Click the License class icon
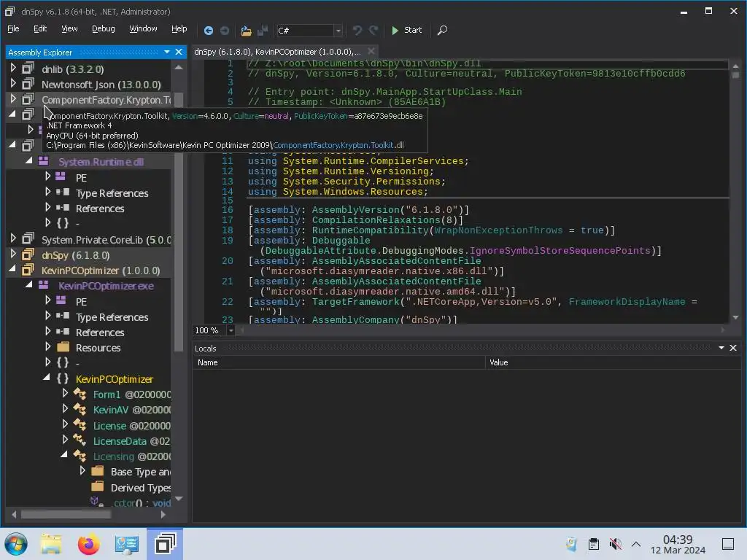This screenshot has width=747, height=560. [80, 425]
